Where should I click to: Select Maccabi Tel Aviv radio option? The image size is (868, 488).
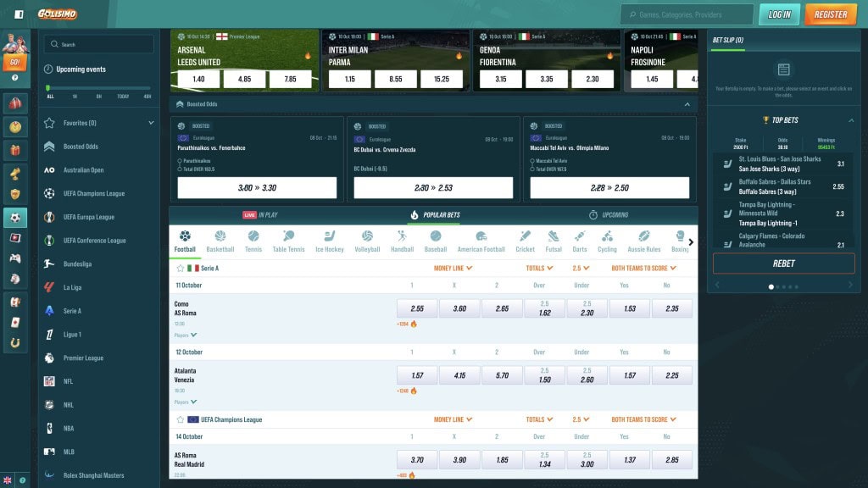click(532, 161)
